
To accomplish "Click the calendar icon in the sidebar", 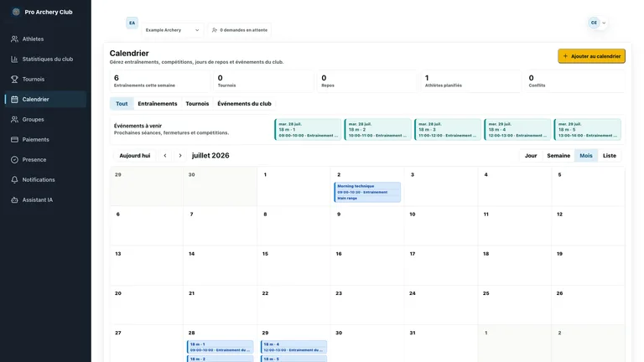I will pos(14,100).
